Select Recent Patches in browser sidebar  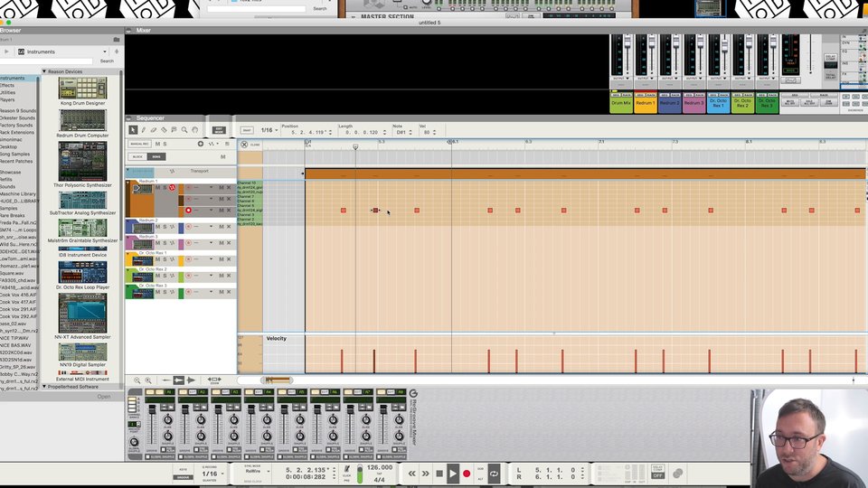(16, 161)
